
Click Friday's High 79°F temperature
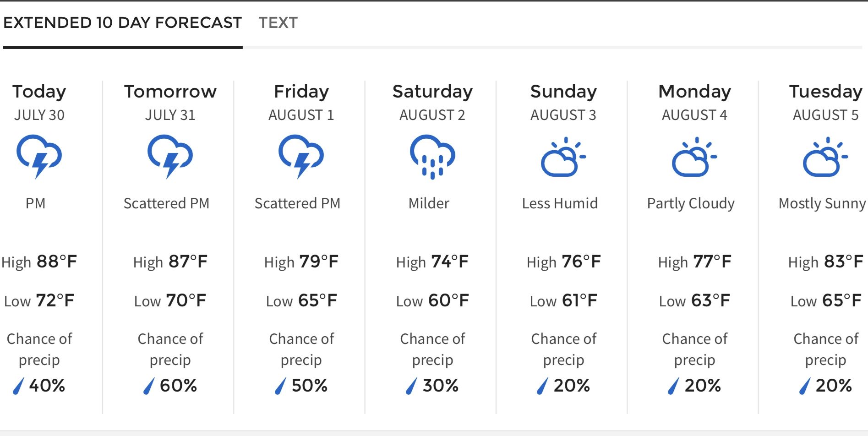point(301,262)
